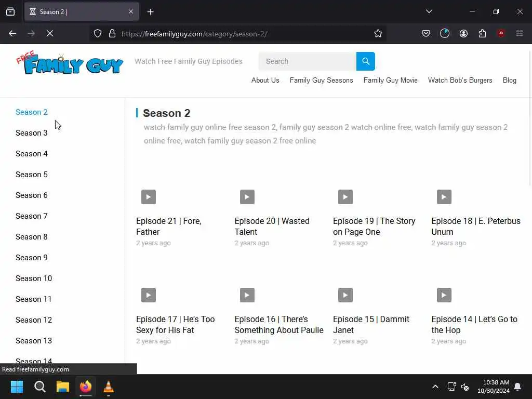Screen dimensions: 532x399
Task: Open the notification bell in taskbar
Action: pyautogui.click(x=518, y=387)
